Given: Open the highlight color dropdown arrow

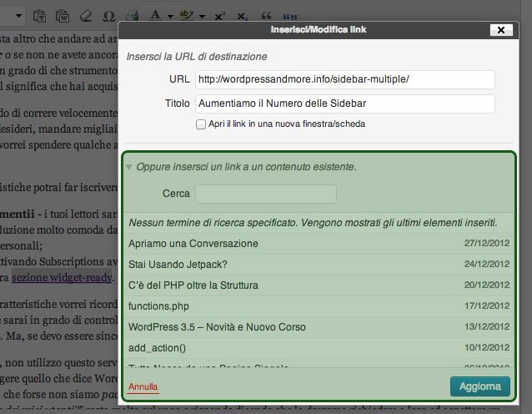Looking at the screenshot, I should [201, 16].
